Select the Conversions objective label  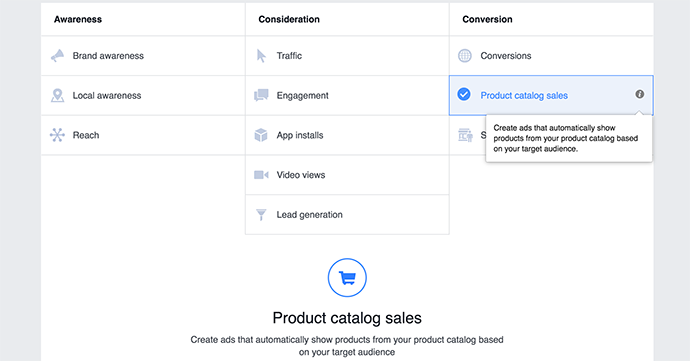coord(506,56)
